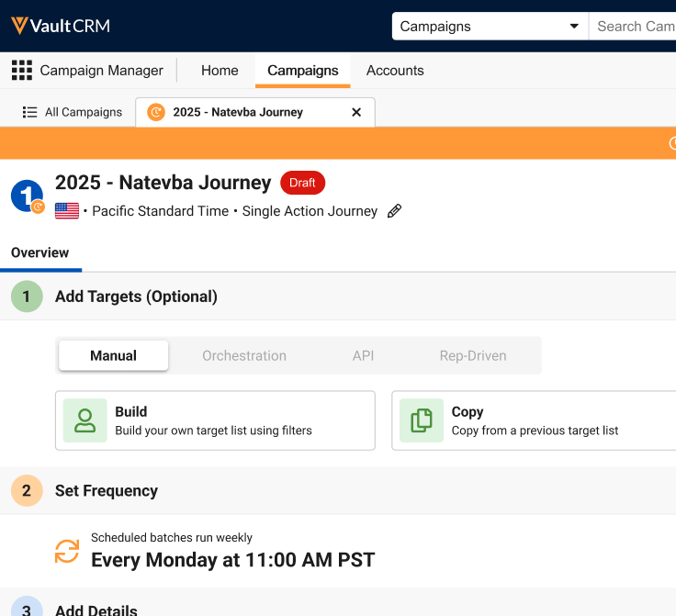This screenshot has width=676, height=616.
Task: Go to the Accounts menu tab
Action: pyautogui.click(x=395, y=71)
